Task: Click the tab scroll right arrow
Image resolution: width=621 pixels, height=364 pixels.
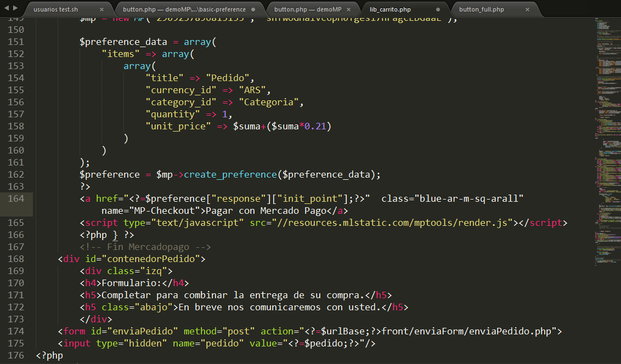Action: (x=15, y=8)
